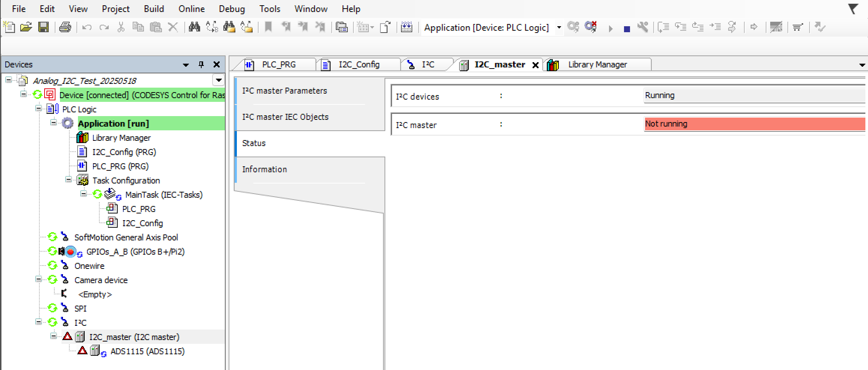Click the filter funnel icon at top right
The width and height of the screenshot is (868, 370).
(853, 9)
